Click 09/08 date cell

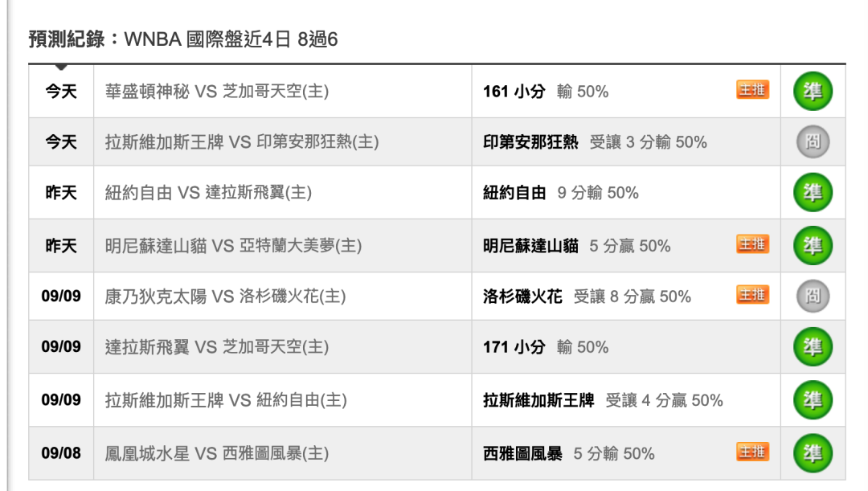point(61,453)
